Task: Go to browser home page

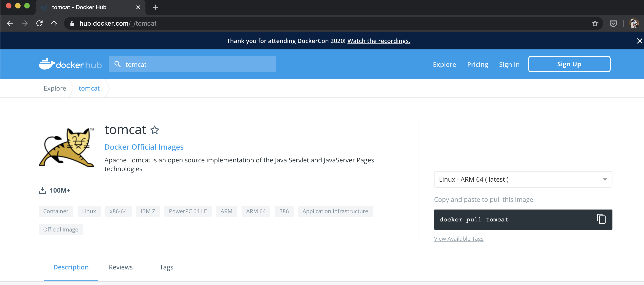Action: click(54, 24)
